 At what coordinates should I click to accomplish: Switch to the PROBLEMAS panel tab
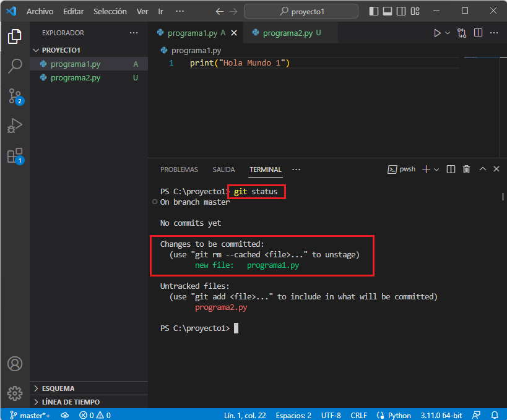tap(179, 169)
